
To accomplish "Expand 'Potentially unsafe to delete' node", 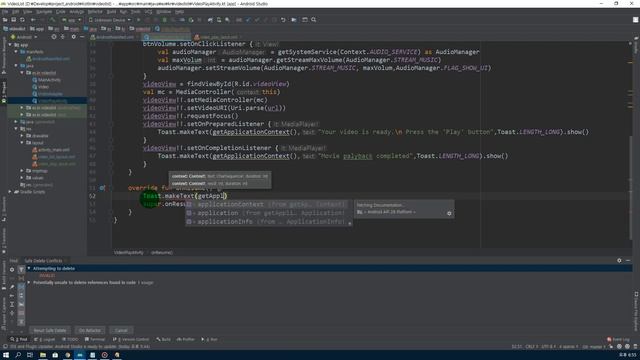I will (29, 282).
